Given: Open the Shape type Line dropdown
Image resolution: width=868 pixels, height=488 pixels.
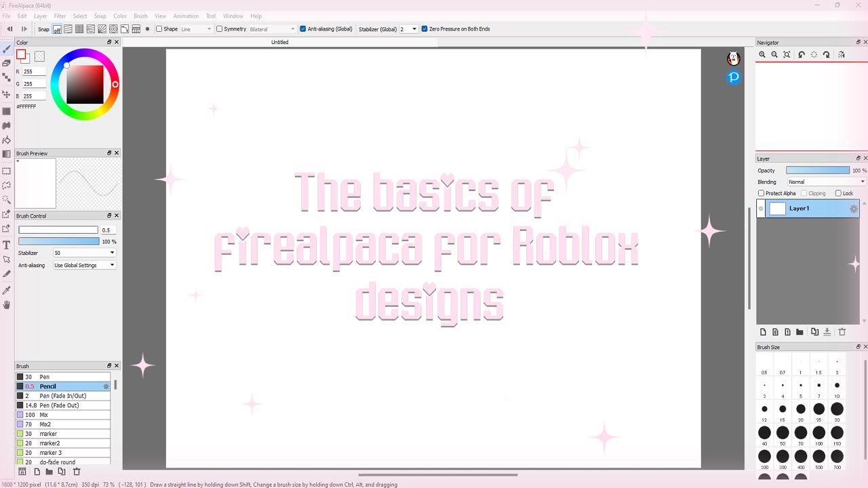Looking at the screenshot, I should point(196,29).
